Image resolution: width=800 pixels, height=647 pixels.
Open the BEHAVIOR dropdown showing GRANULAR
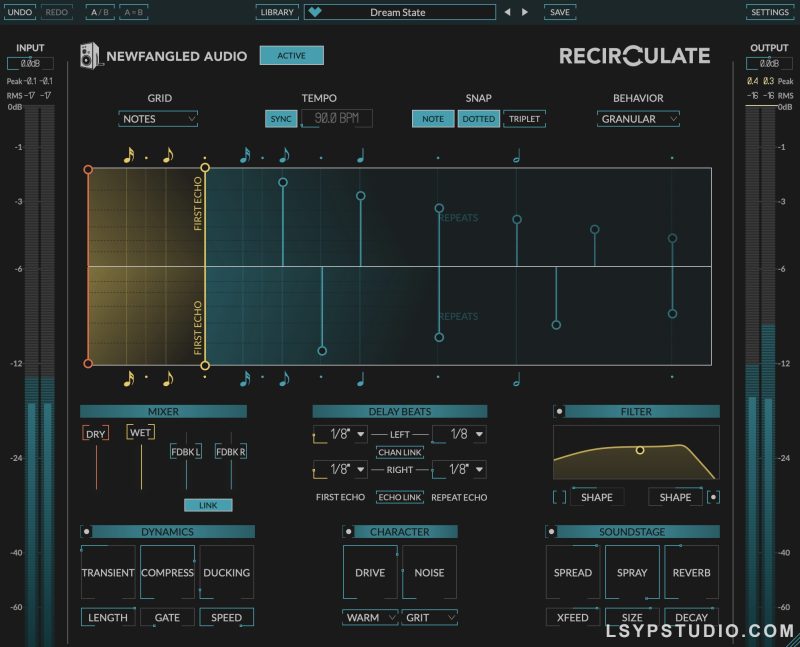click(x=637, y=118)
